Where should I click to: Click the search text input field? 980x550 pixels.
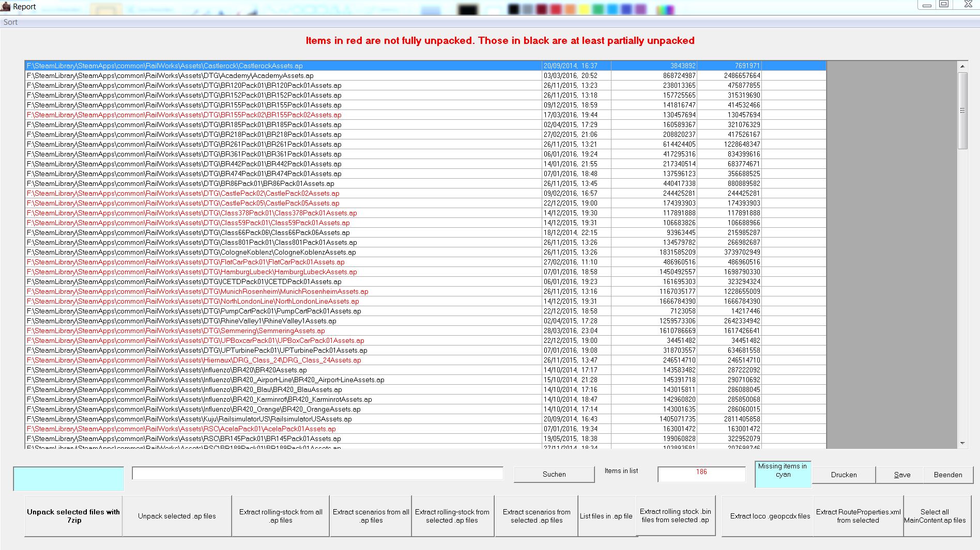[x=317, y=474]
